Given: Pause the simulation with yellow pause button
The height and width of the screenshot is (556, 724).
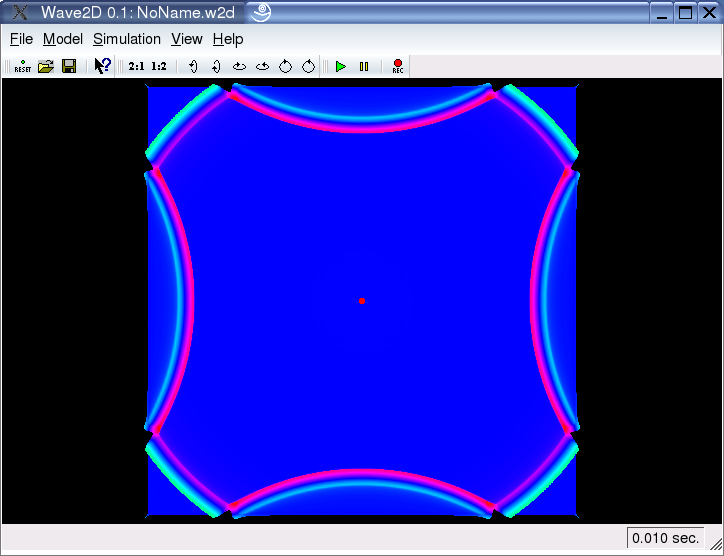Looking at the screenshot, I should pos(364,67).
